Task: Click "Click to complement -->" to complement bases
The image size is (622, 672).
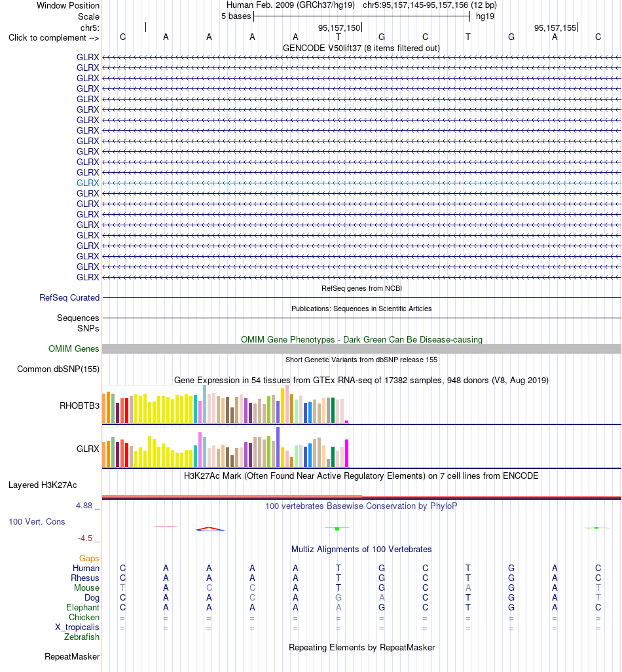Action: 54,38
